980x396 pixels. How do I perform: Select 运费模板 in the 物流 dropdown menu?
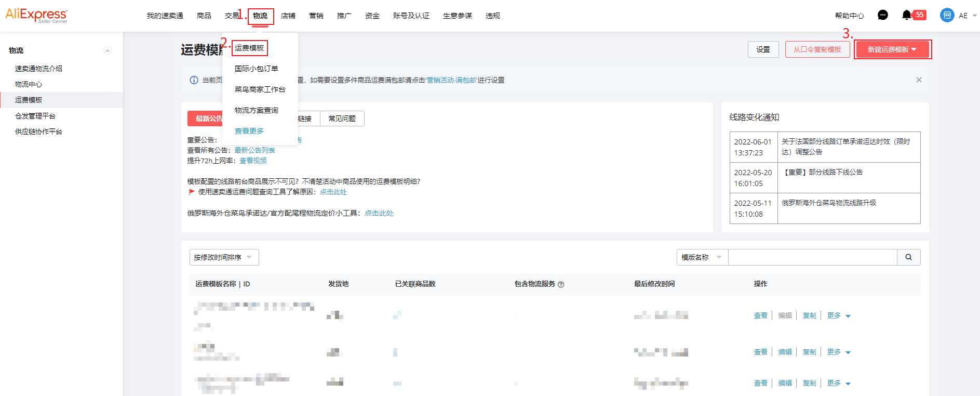(x=249, y=48)
